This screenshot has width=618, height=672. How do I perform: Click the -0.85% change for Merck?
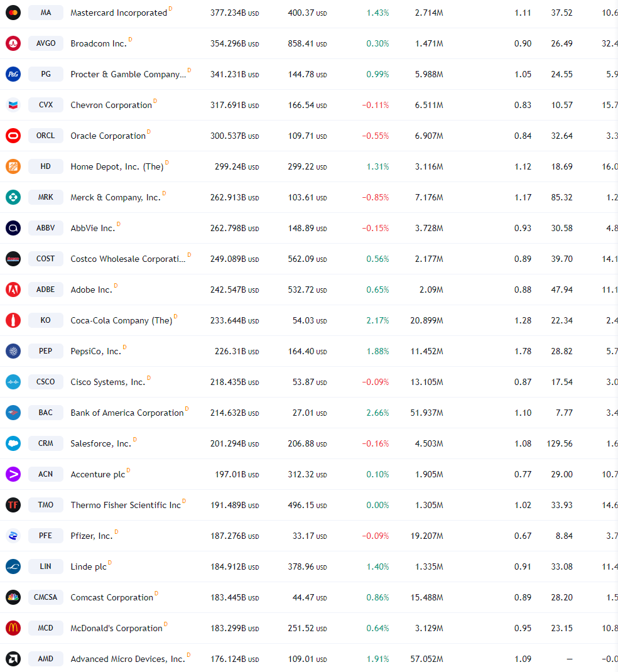tap(376, 198)
